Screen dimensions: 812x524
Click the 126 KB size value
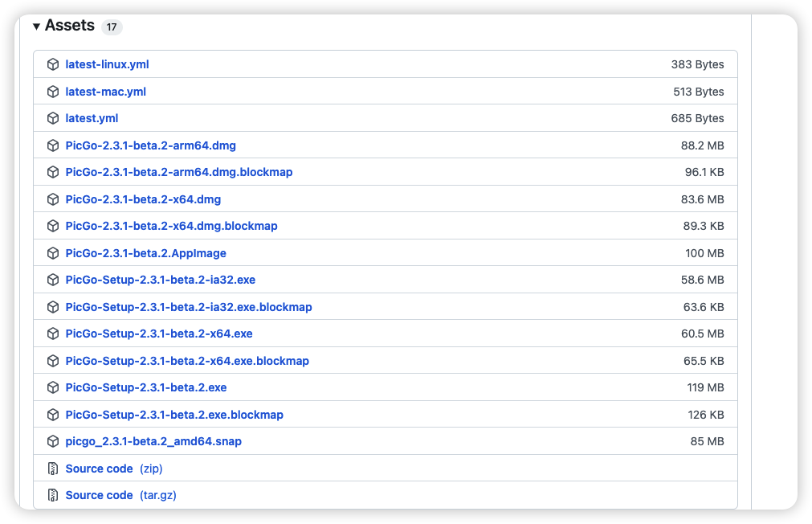(x=706, y=415)
